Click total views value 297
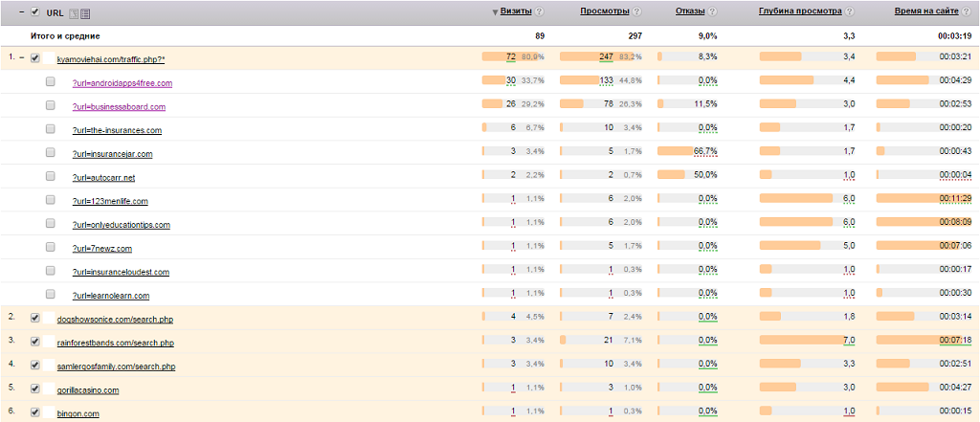This screenshot has width=980, height=422. pyautogui.click(x=635, y=36)
